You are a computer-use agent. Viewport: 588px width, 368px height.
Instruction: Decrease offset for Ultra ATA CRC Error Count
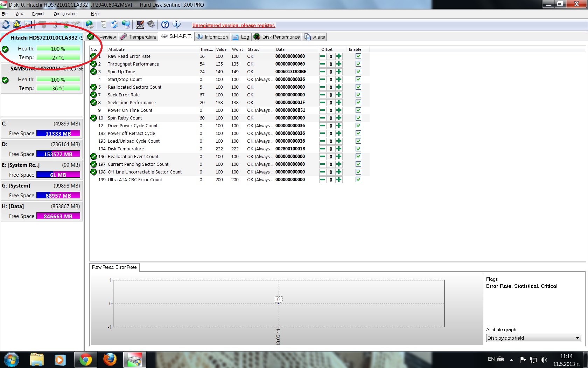coord(322,180)
